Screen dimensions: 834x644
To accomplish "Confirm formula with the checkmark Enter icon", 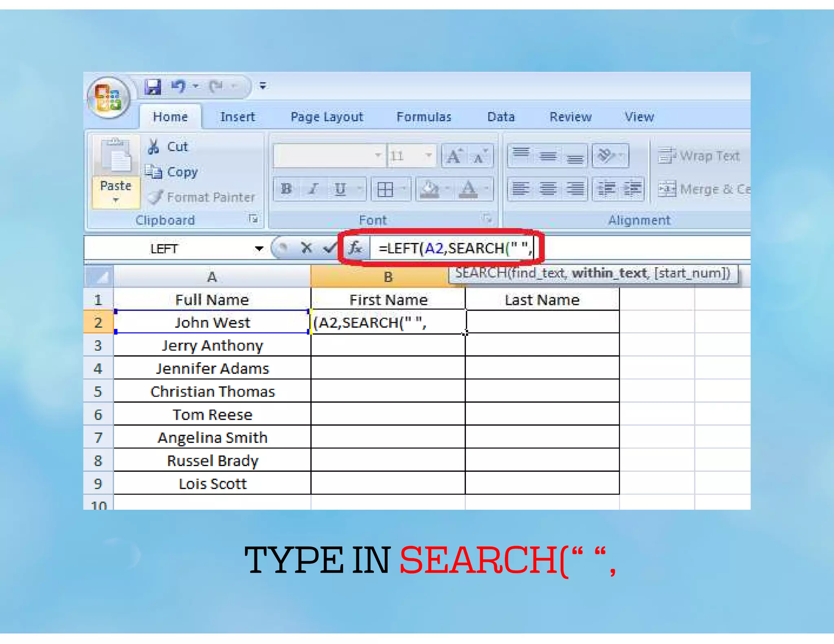I will pyautogui.click(x=329, y=248).
